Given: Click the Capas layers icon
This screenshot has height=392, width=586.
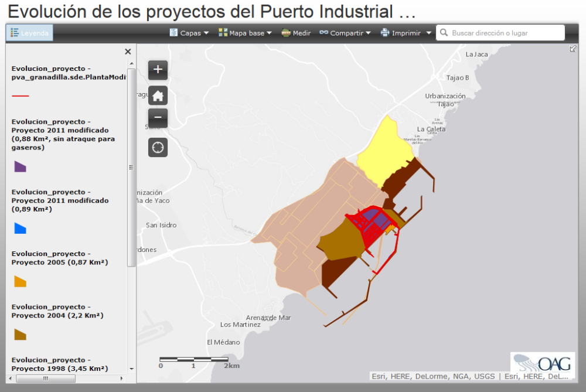Looking at the screenshot, I should point(173,33).
